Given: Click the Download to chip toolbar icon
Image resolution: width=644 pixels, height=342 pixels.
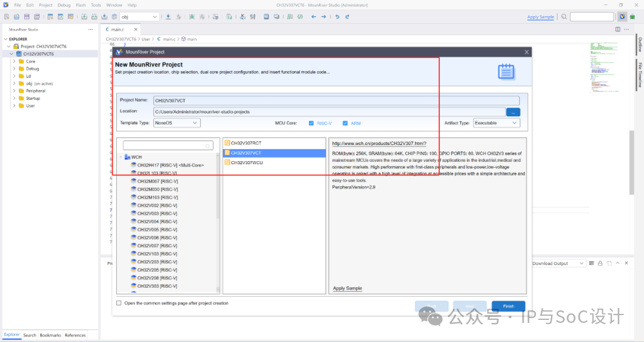Looking at the screenshot, I should point(168,17).
